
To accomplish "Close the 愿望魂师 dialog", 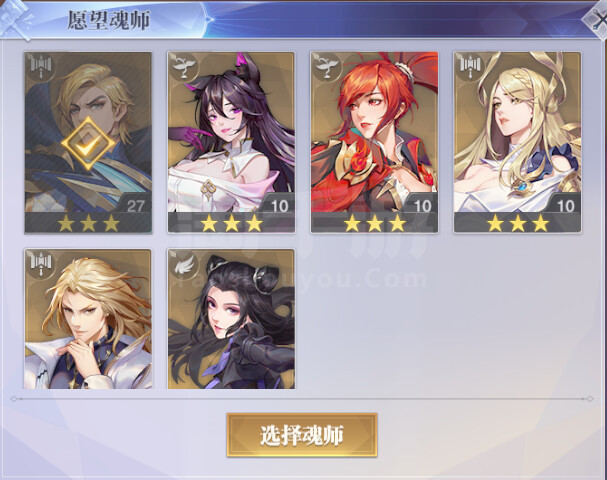I will click(x=596, y=20).
